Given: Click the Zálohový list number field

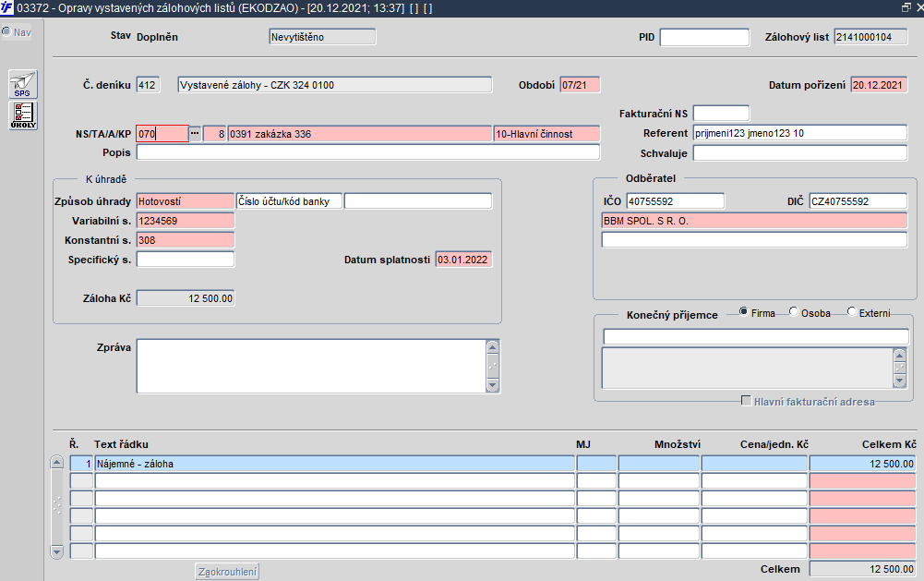Looking at the screenshot, I should pyautogui.click(x=871, y=37).
